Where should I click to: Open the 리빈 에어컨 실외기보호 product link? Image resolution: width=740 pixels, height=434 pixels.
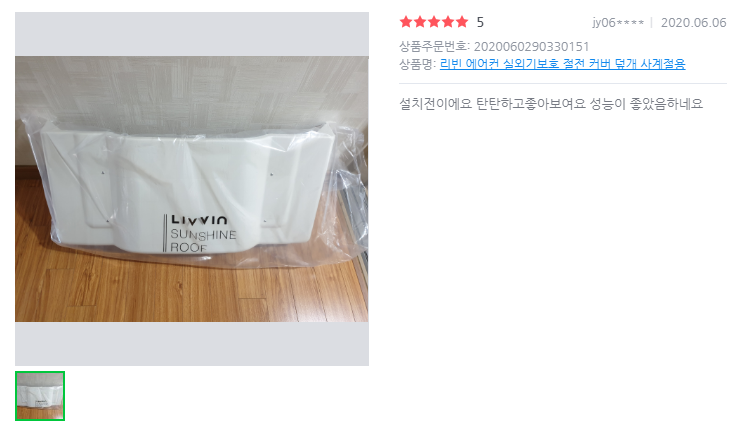(562, 64)
